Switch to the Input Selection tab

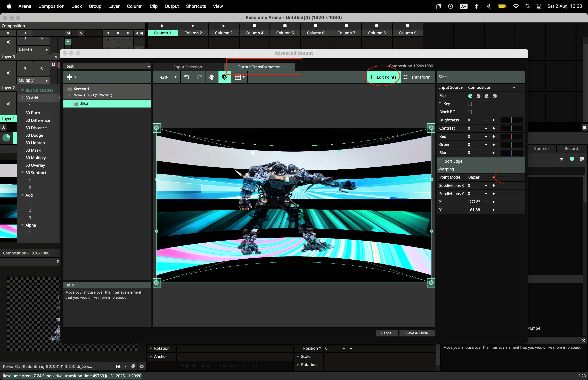point(188,67)
